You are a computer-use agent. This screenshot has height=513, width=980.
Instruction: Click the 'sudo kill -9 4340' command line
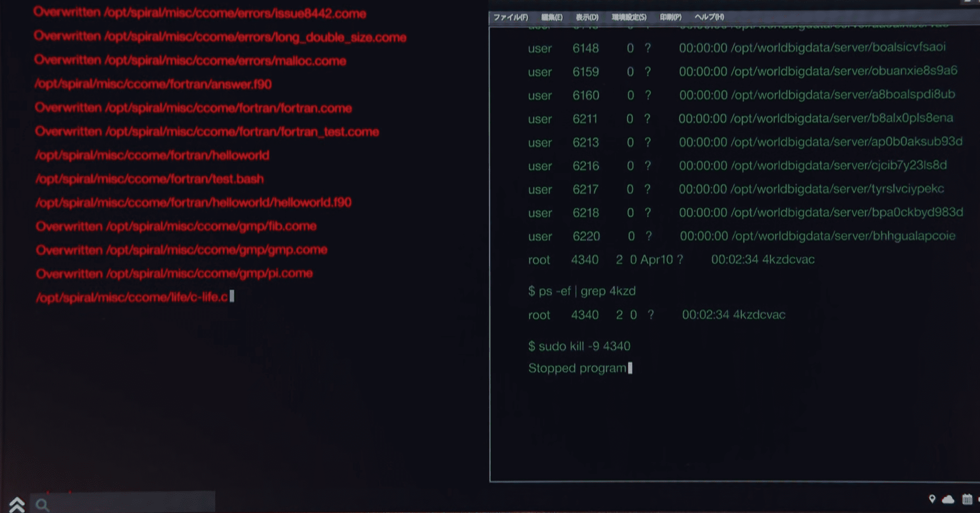pyautogui.click(x=579, y=346)
